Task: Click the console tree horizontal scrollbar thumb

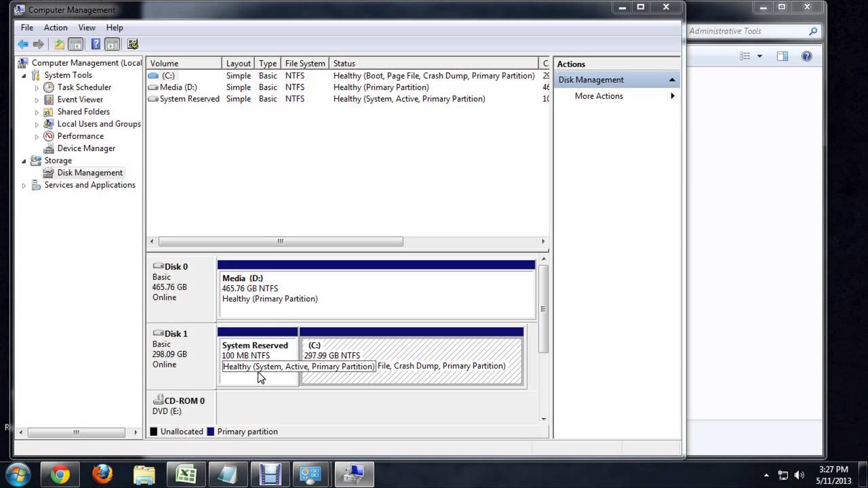Action: pyautogui.click(x=76, y=432)
